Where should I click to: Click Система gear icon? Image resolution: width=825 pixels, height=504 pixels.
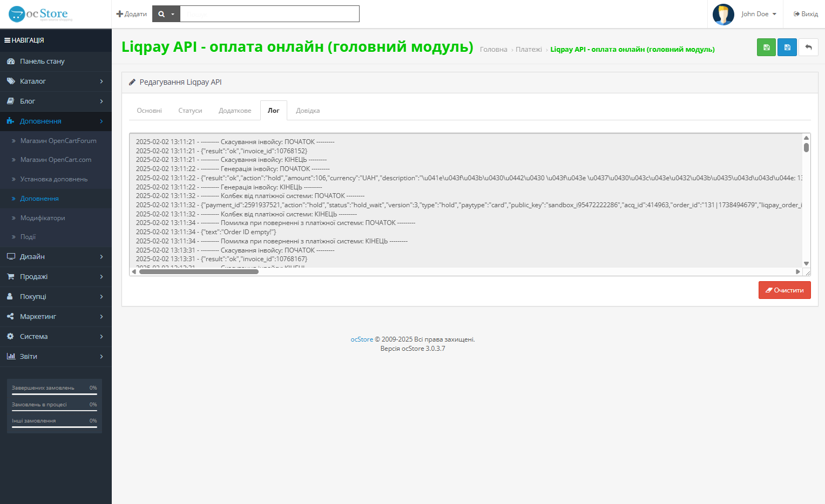coord(10,337)
